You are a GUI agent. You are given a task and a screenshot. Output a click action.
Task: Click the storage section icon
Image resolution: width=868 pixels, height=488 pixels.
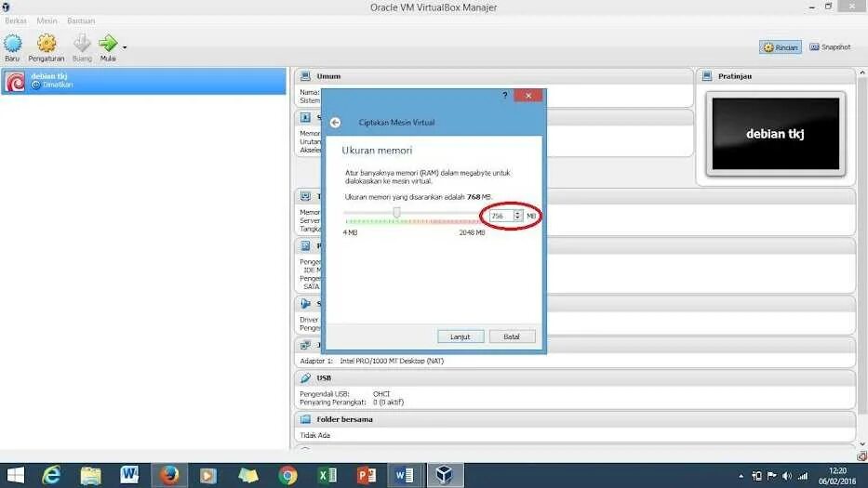pos(305,245)
